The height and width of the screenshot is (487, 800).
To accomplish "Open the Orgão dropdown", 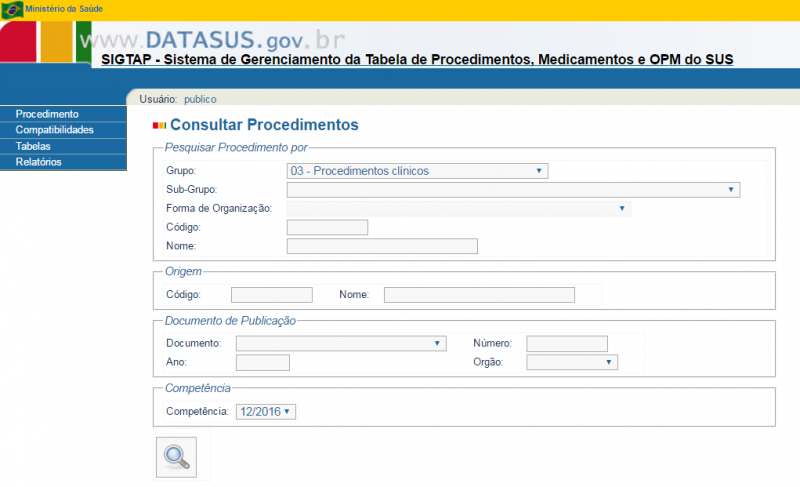I will [572, 362].
